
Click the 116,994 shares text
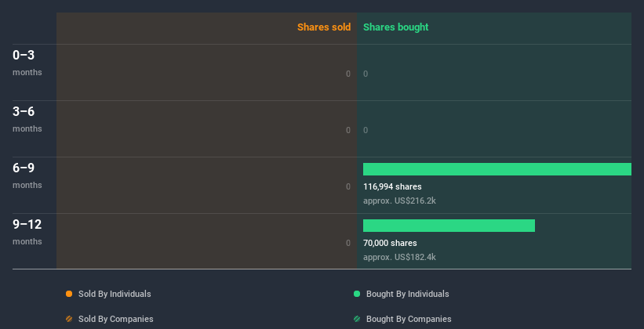[x=392, y=186]
